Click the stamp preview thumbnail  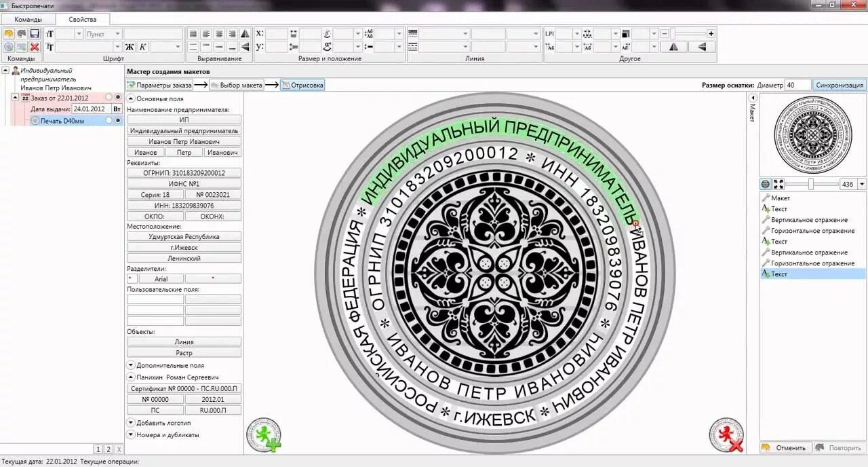point(812,134)
